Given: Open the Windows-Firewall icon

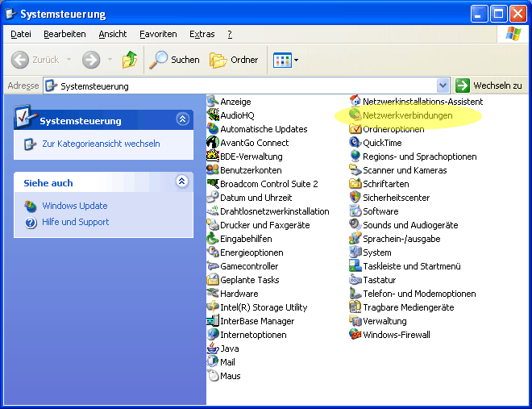Looking at the screenshot, I should [x=355, y=334].
